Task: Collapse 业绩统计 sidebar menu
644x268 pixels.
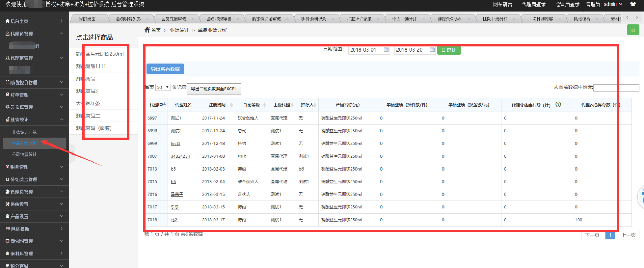Action: tap(34, 120)
